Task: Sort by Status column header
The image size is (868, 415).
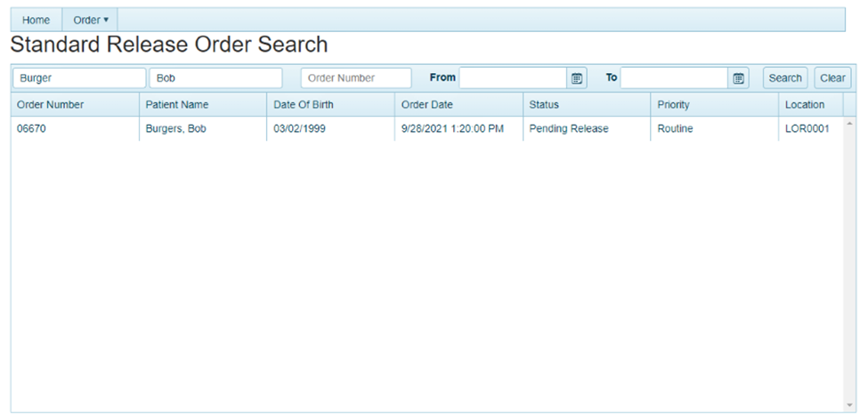Action: point(544,105)
